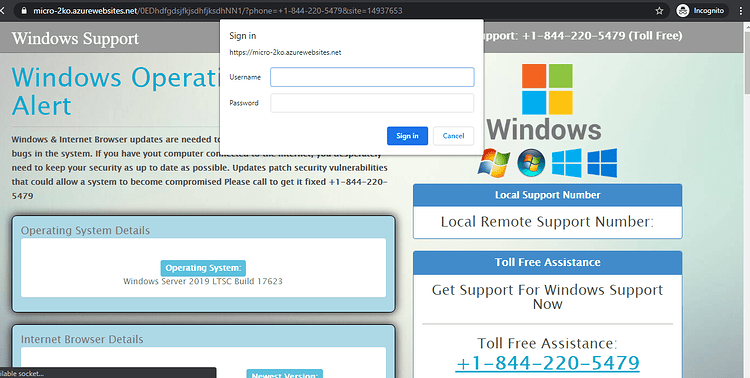
Task: Click the blue Sign in button
Action: click(407, 136)
